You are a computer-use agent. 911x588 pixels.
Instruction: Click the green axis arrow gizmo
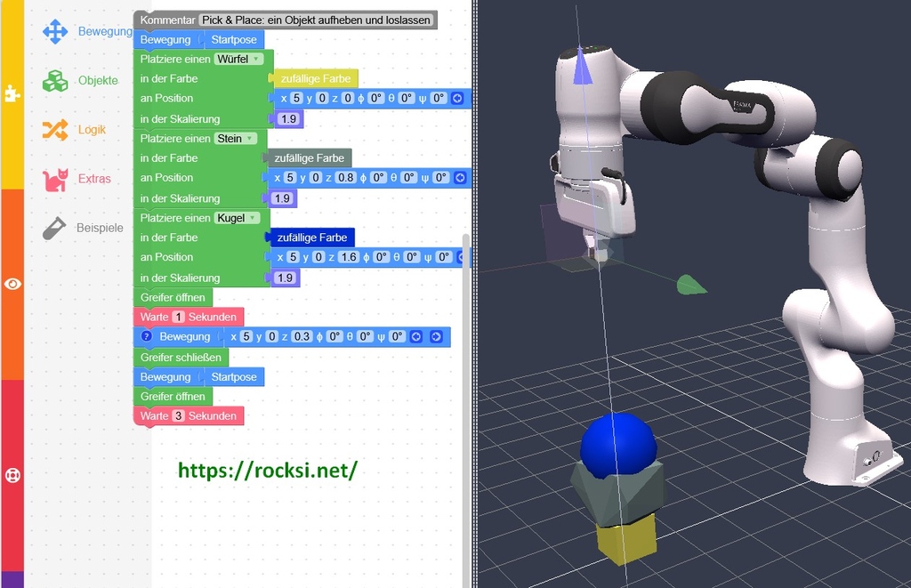[x=690, y=285]
